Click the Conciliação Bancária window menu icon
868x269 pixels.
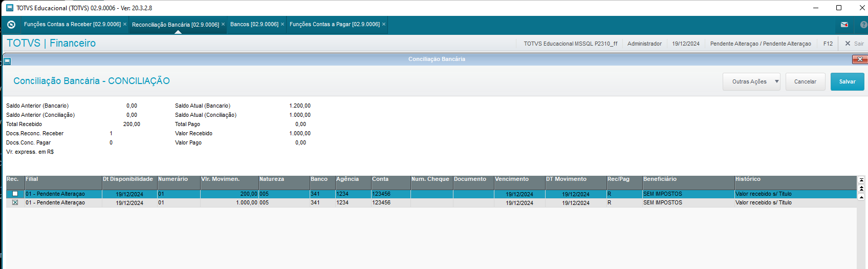pos(7,61)
